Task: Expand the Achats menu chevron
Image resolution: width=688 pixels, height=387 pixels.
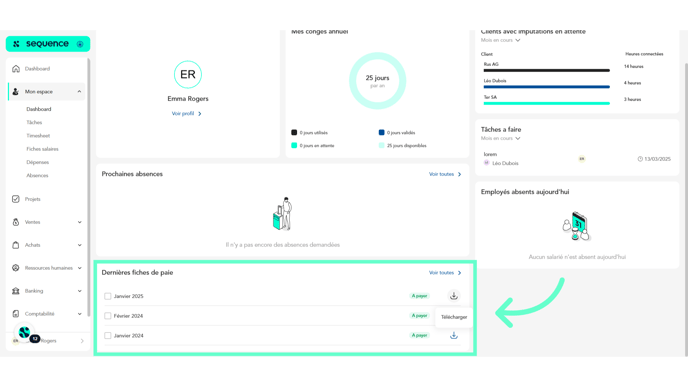Action: [x=79, y=245]
